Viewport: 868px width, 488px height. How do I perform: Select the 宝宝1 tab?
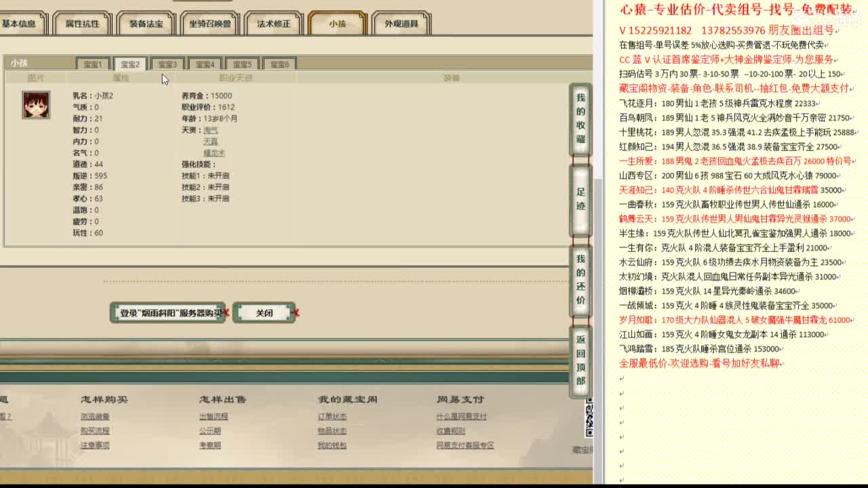93,63
